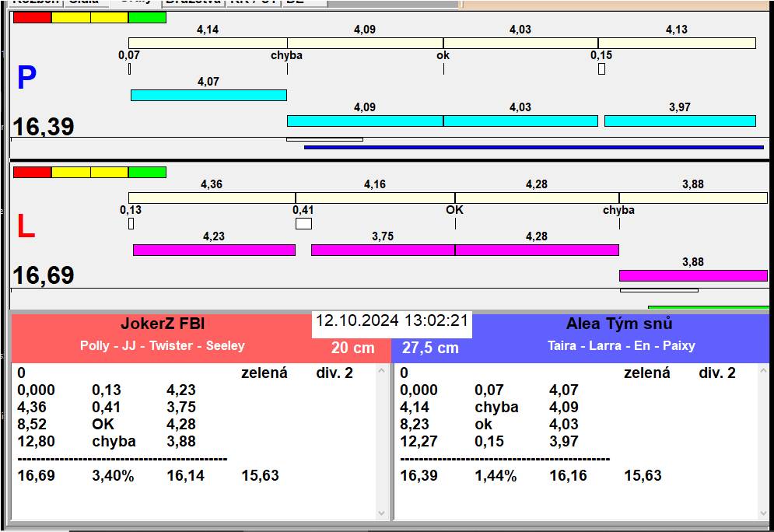Click the Alea Tým snů team header
Viewport: 774px width, 532px height.
(619, 324)
